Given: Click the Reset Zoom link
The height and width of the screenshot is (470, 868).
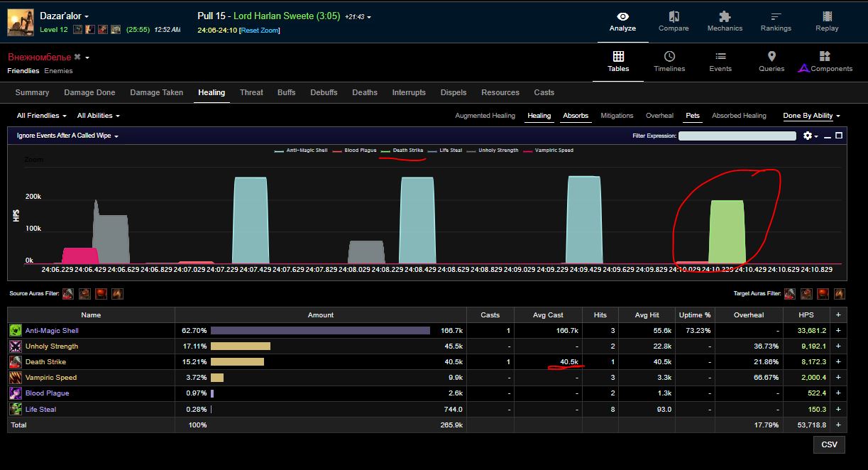Looking at the screenshot, I should [260, 31].
